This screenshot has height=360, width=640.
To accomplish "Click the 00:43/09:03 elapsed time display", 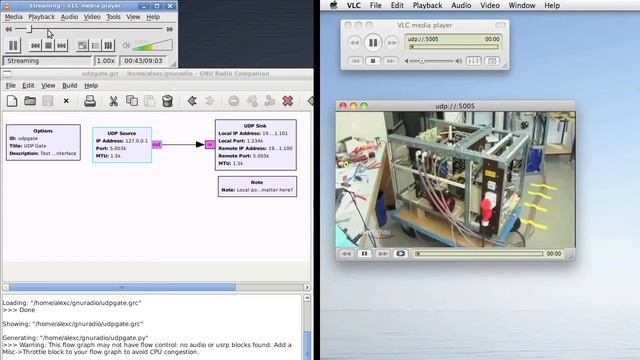I will [143, 61].
